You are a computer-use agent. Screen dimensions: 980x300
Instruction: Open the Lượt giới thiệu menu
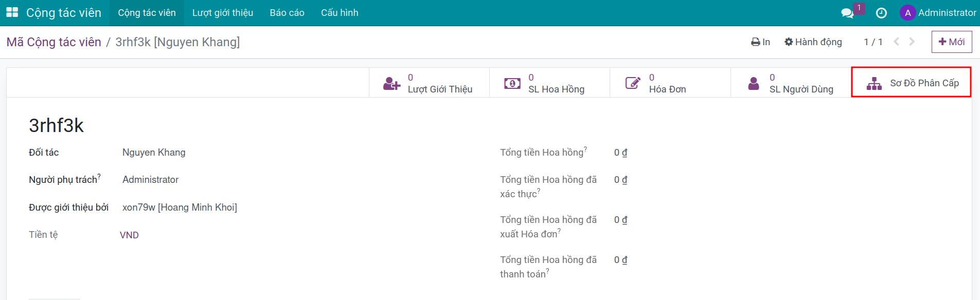tap(223, 13)
